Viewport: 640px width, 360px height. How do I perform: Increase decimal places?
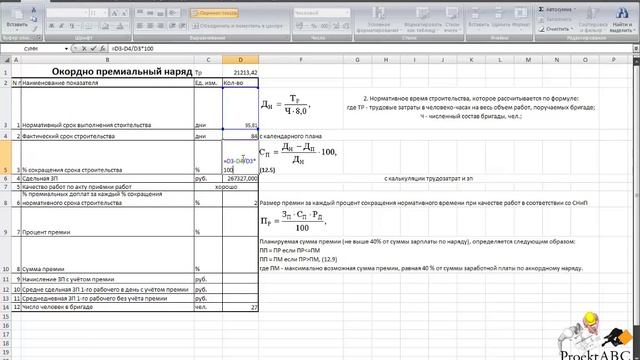coord(336,26)
